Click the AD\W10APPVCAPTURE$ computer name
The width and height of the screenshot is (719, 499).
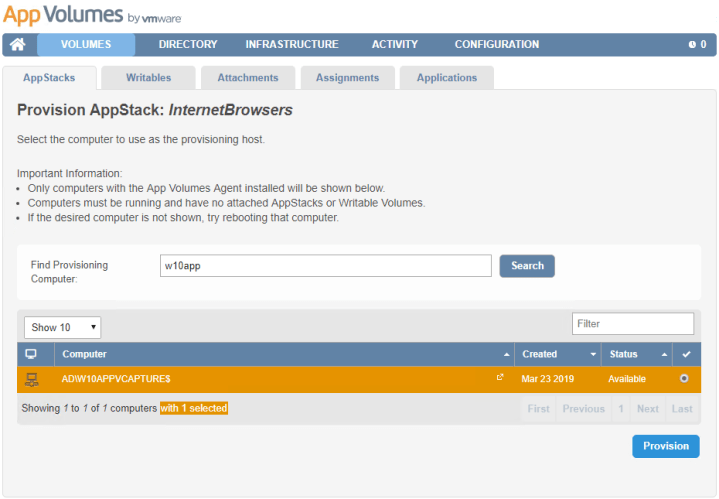(116, 379)
